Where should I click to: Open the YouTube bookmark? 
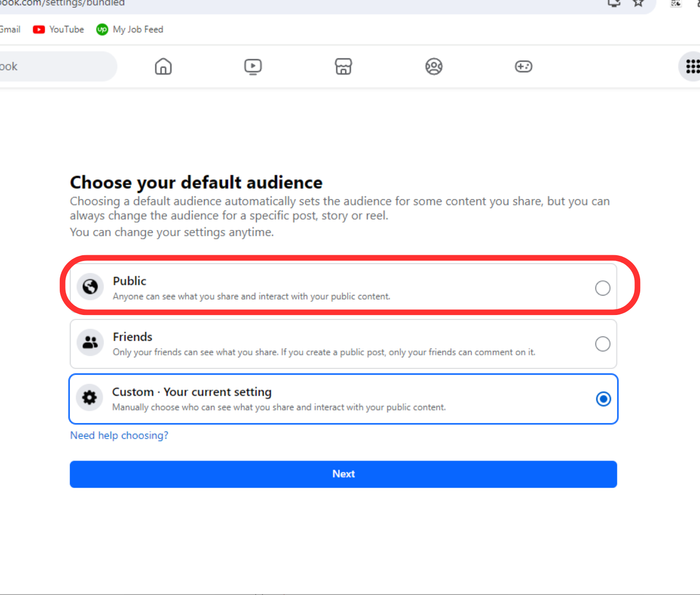pos(59,30)
